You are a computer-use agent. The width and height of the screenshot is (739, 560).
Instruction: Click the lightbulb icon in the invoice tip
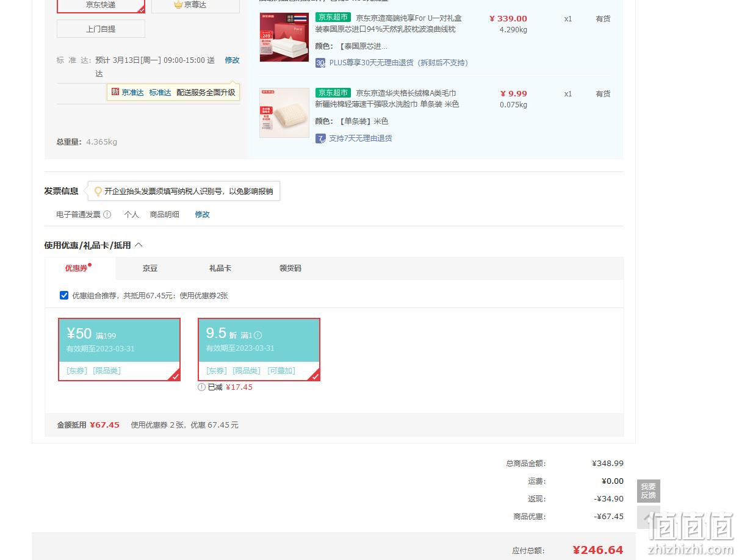pos(98,192)
